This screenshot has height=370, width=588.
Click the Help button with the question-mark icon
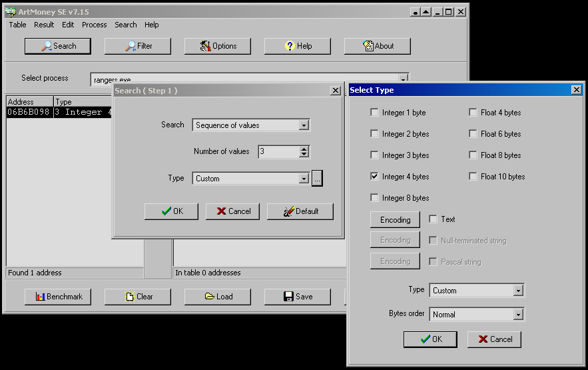click(x=298, y=46)
